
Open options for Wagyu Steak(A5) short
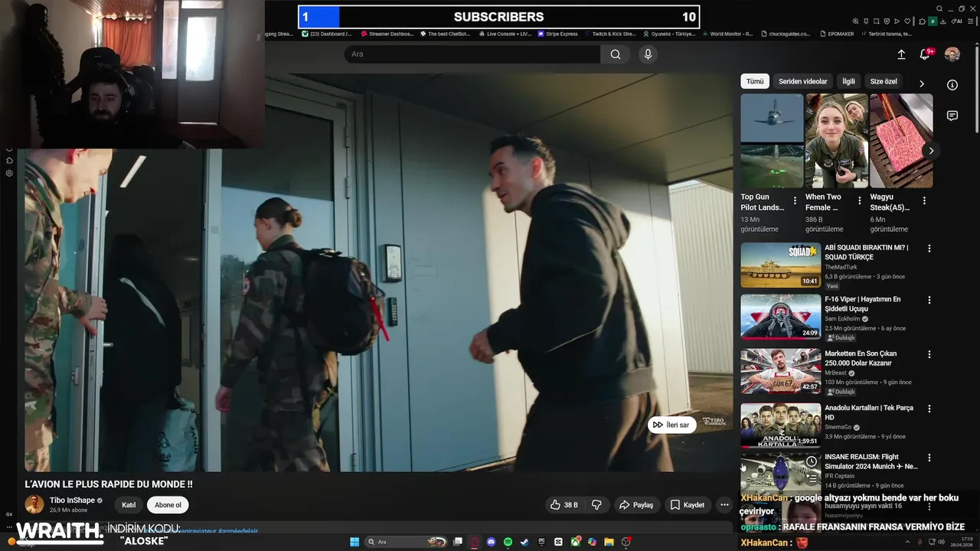924,201
